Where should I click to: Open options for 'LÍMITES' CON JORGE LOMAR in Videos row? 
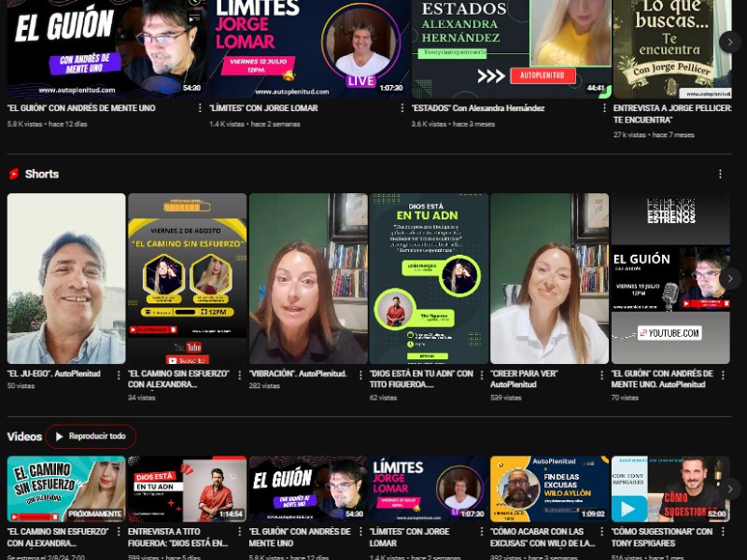click(x=482, y=532)
